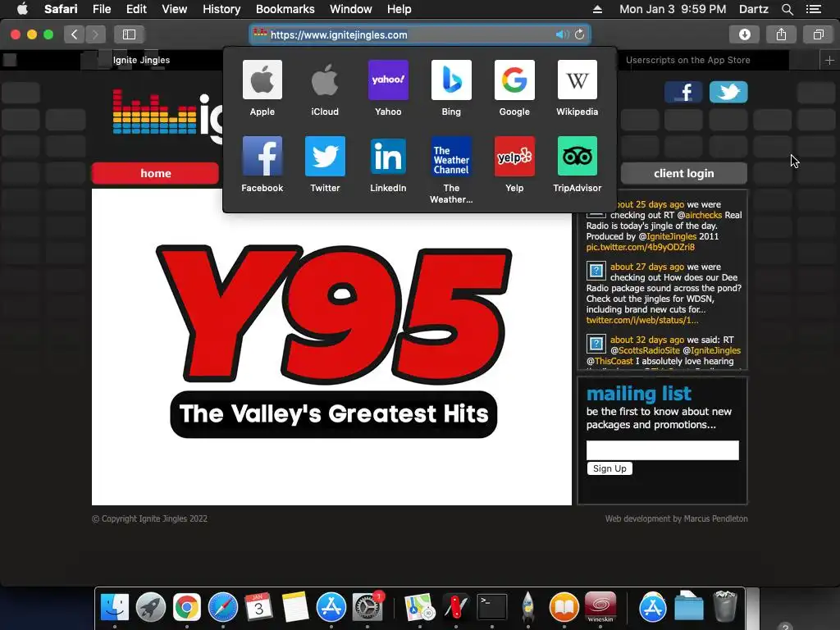
Task: Open the Safari menu
Action: coord(61,9)
